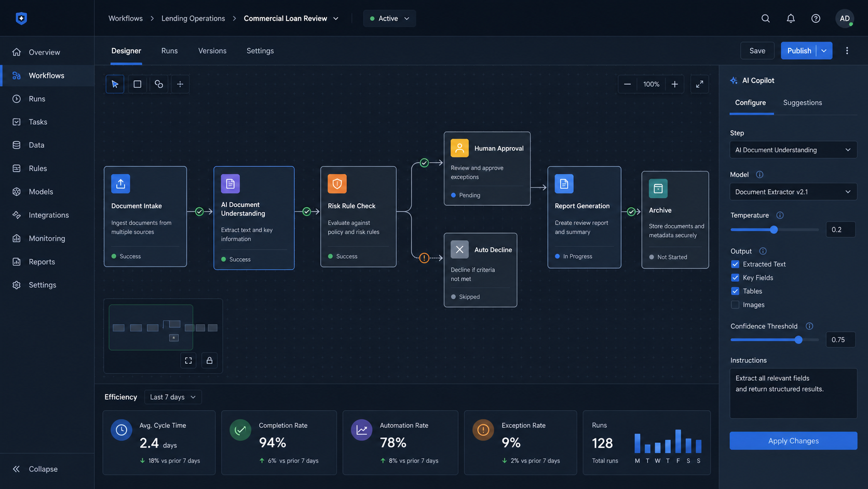This screenshot has height=489, width=868.
Task: Switch to the Runs tab
Action: click(x=169, y=51)
